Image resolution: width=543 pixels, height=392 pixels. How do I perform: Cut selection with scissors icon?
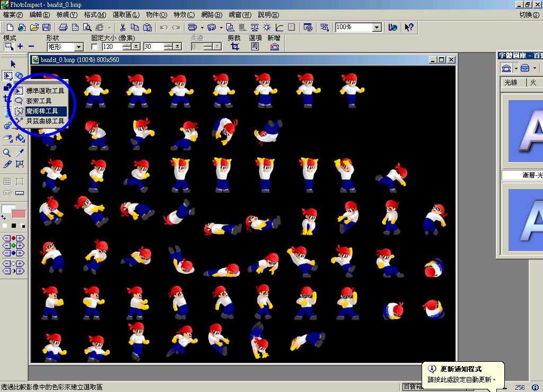coord(122,28)
